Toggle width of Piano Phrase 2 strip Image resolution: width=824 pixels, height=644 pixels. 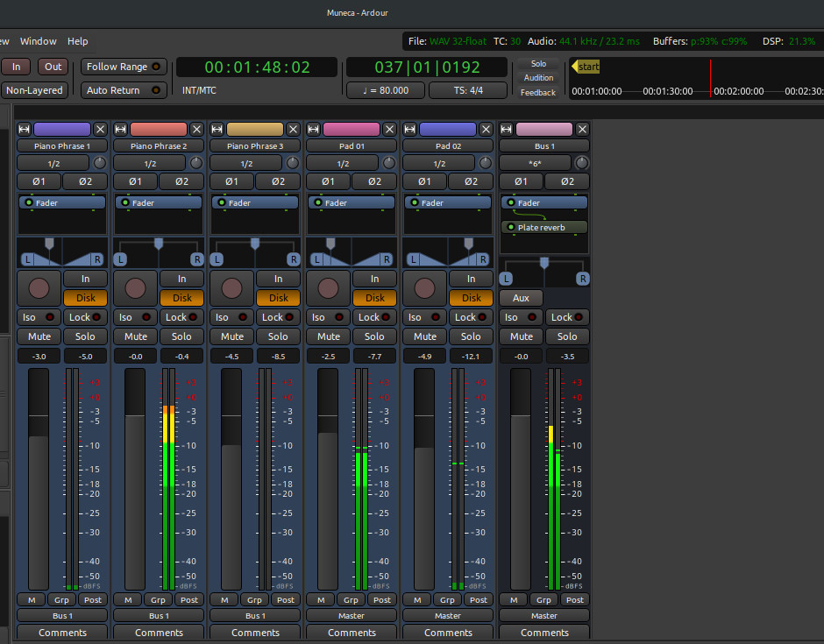tap(120, 129)
